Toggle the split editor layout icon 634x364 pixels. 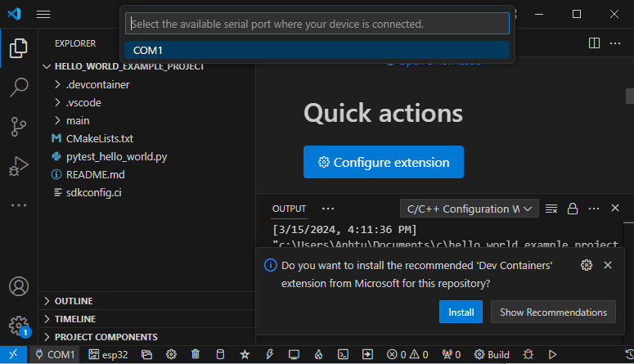tap(594, 43)
